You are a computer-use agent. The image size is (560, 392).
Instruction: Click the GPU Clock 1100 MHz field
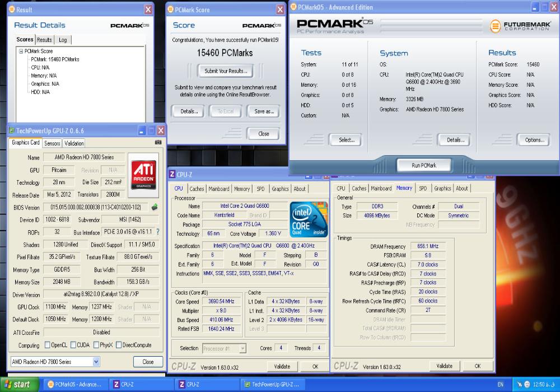55,306
